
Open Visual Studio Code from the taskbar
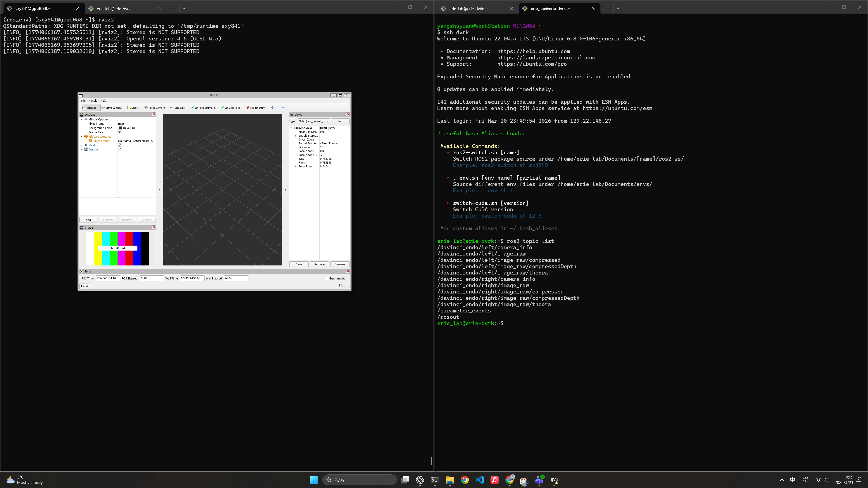479,480
